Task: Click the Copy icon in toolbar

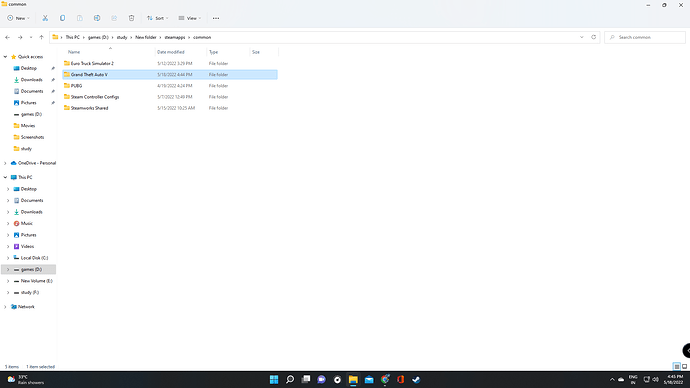Action: pyautogui.click(x=62, y=18)
